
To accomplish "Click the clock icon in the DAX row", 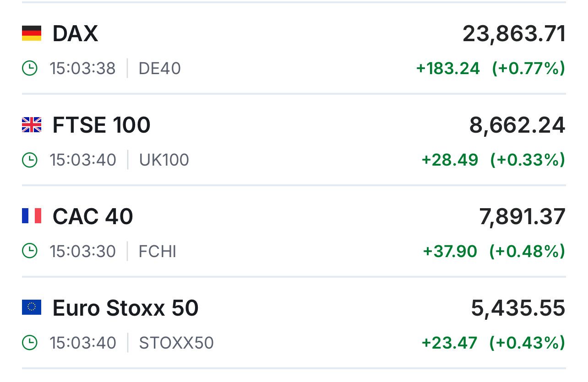I will click(30, 69).
